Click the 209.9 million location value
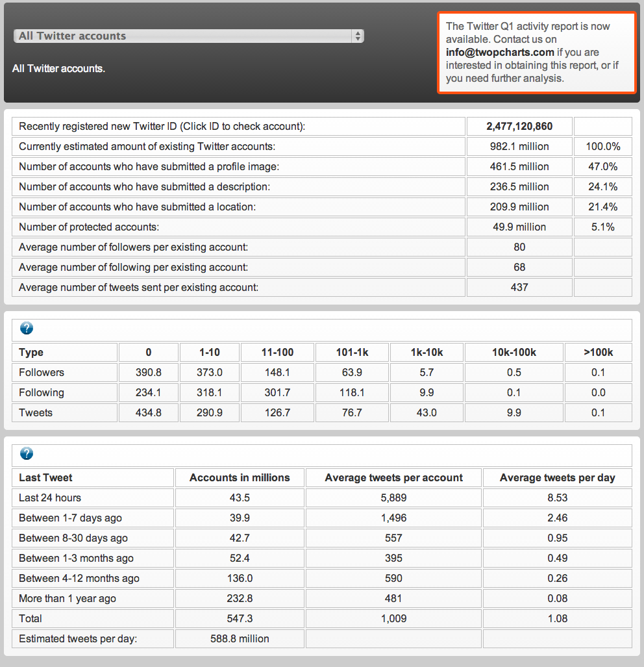 pyautogui.click(x=519, y=207)
